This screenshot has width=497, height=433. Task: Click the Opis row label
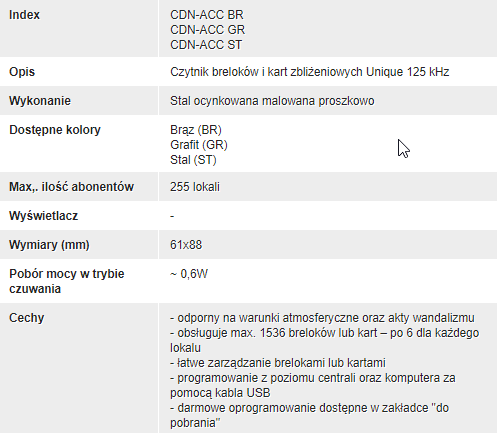22,72
